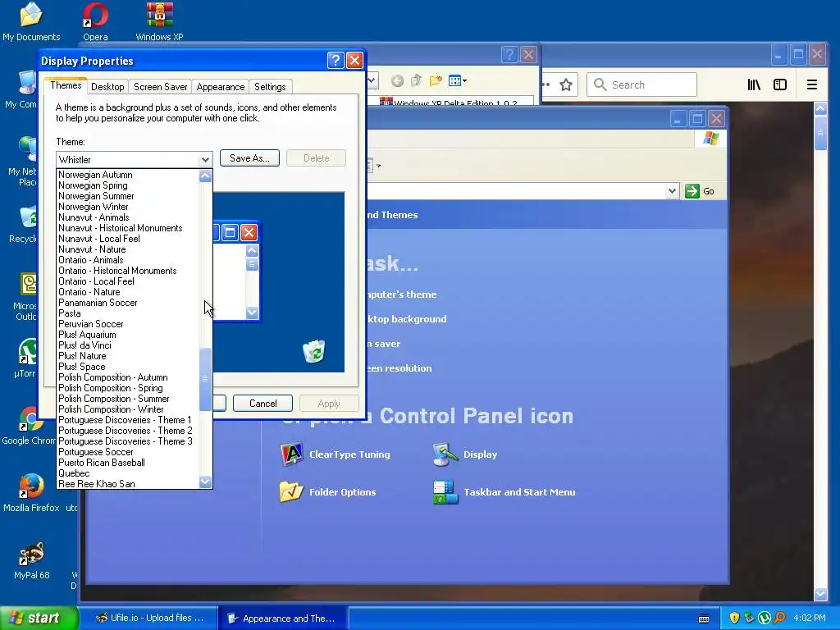
Task: Click Cancel in Display Properties
Action: [263, 404]
